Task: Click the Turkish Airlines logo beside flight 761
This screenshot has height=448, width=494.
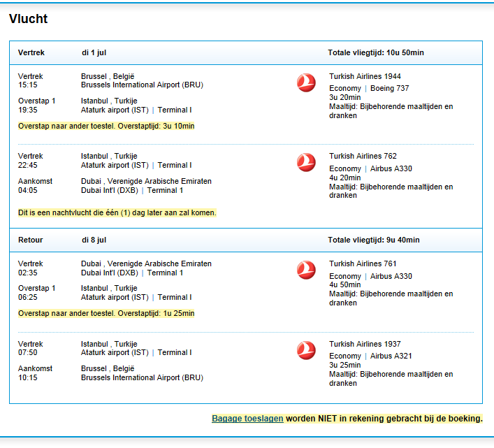Action: [x=306, y=270]
